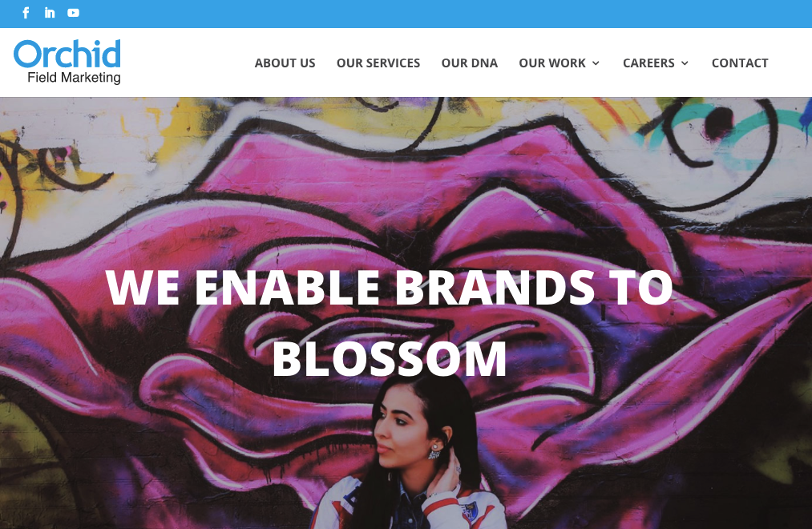The width and height of the screenshot is (812, 529).
Task: Click the 'Blossom' headline word
Action: click(390, 359)
